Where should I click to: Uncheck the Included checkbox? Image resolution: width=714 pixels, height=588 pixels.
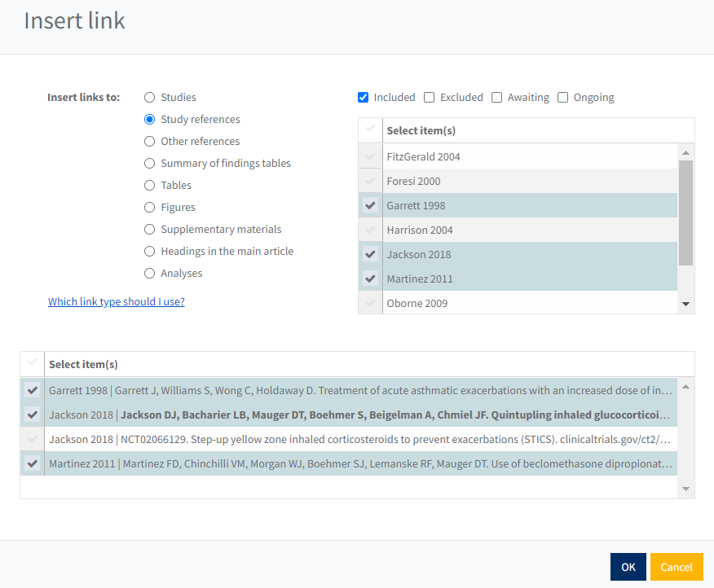(x=364, y=98)
